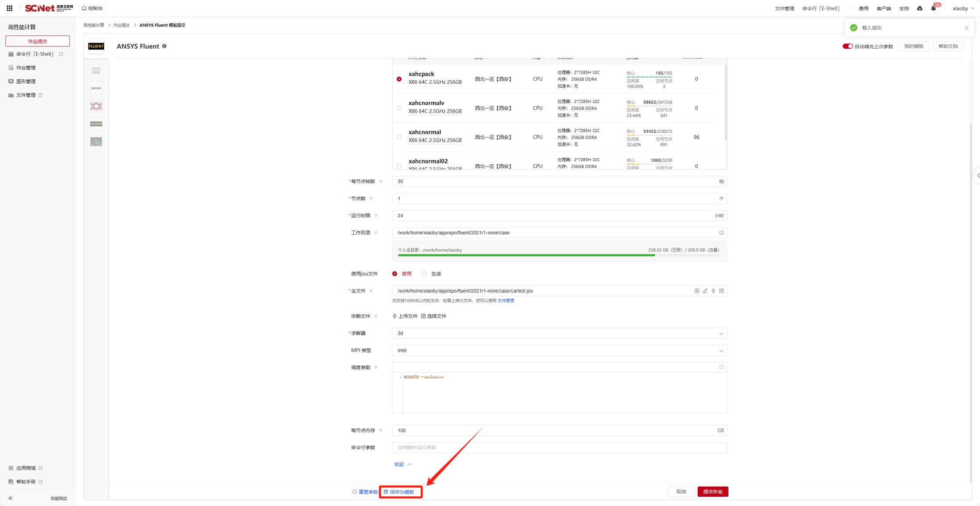Select the black FLUENT app logo tile
The width and height of the screenshot is (980, 506).
click(96, 46)
